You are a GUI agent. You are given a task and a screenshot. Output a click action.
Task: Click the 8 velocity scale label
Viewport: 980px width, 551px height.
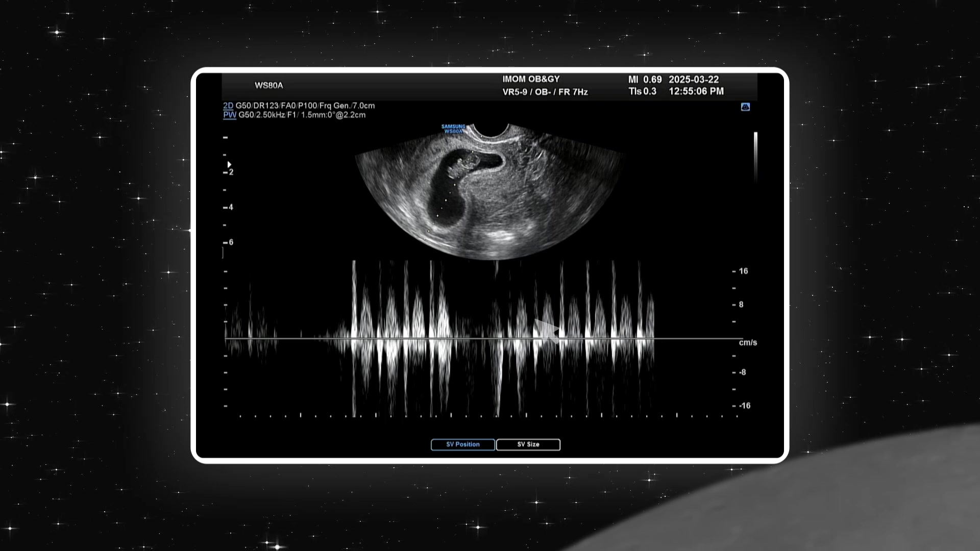tap(741, 305)
